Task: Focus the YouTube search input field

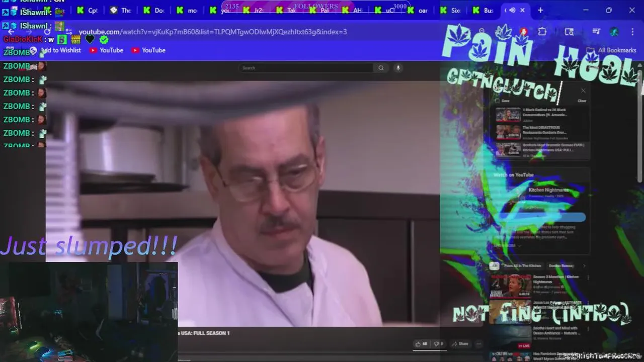Action: [x=306, y=68]
